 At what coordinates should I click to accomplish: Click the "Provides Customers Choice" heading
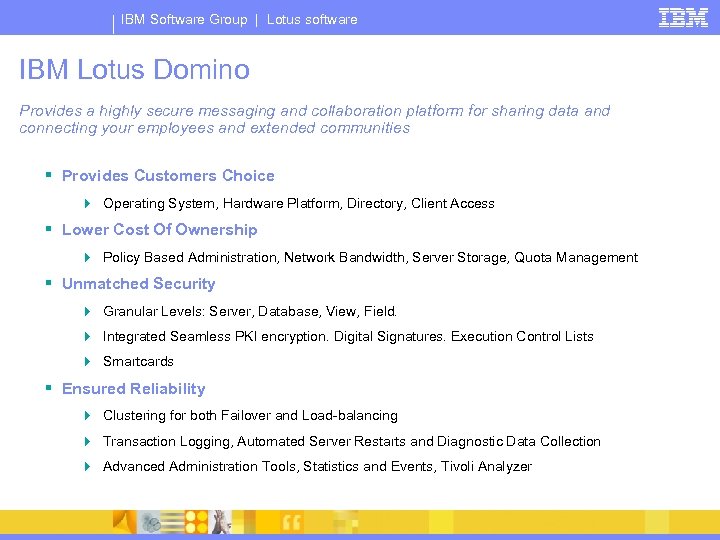[168, 175]
